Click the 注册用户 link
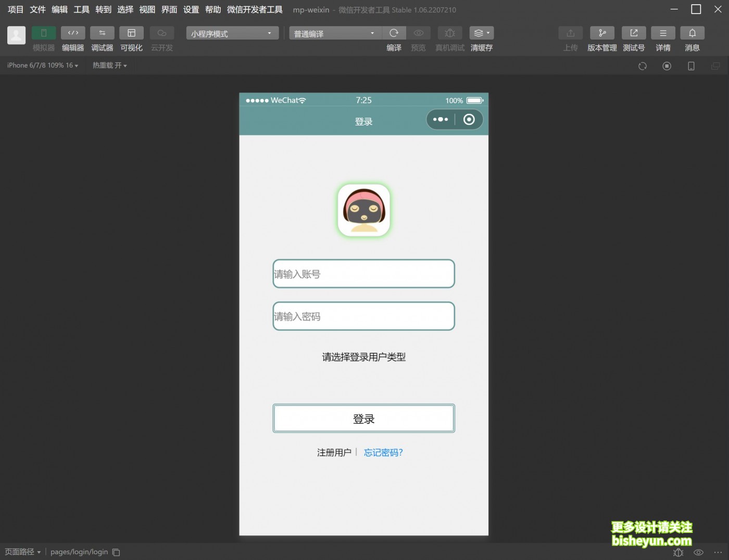Screen dimensions: 729x560 [x=334, y=453]
